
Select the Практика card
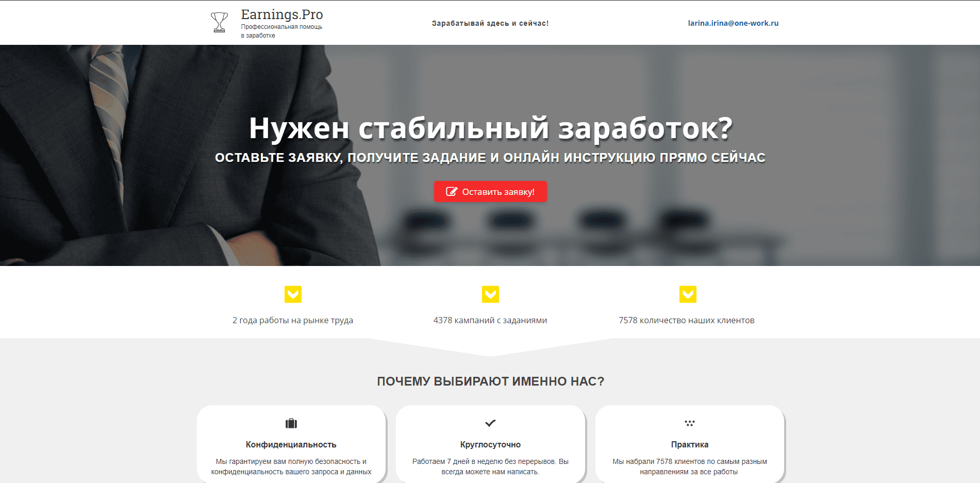point(689,443)
